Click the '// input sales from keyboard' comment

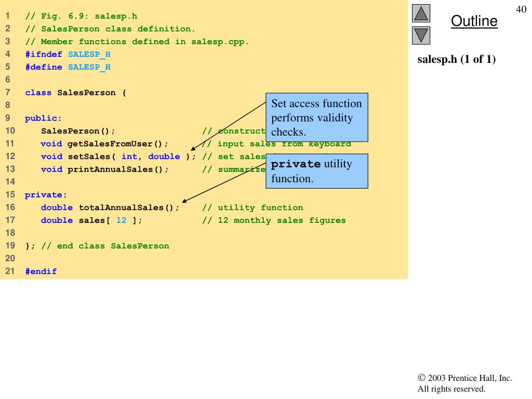277,144
